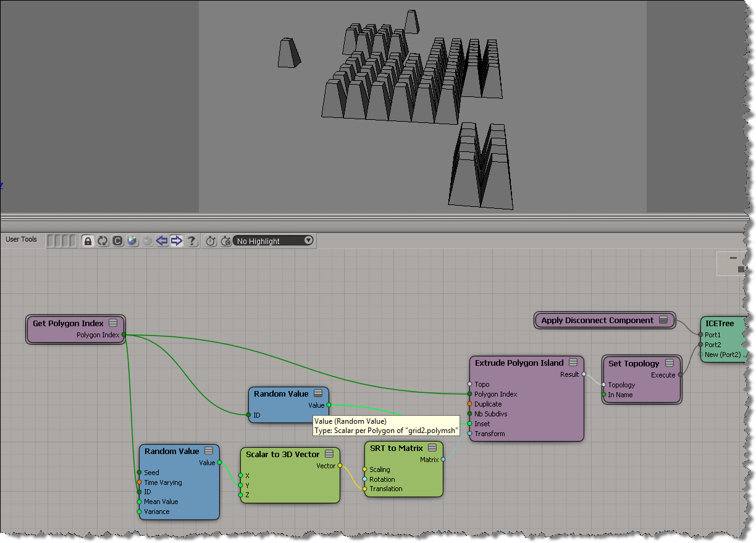Go back with the left blue arrow
This screenshot has width=756, height=543.
162,241
